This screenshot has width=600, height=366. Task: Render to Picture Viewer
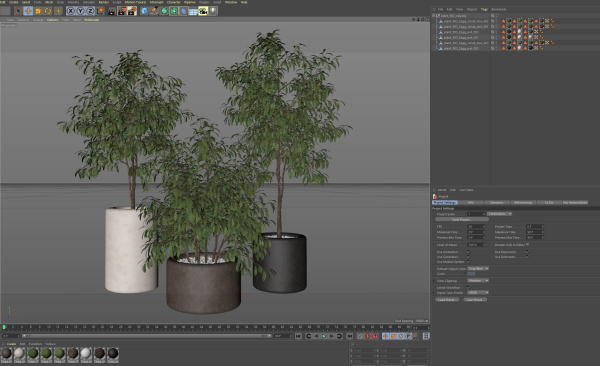click(x=122, y=11)
